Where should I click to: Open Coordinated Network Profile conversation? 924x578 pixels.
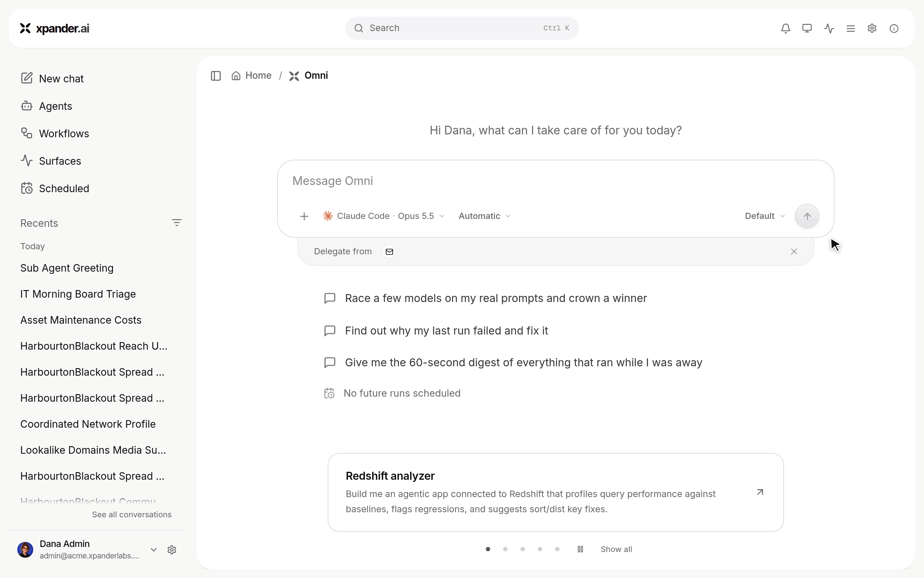[x=88, y=424]
